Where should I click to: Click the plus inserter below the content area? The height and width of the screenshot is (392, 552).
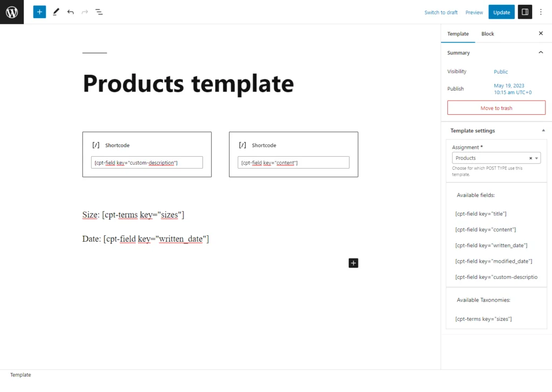click(353, 263)
